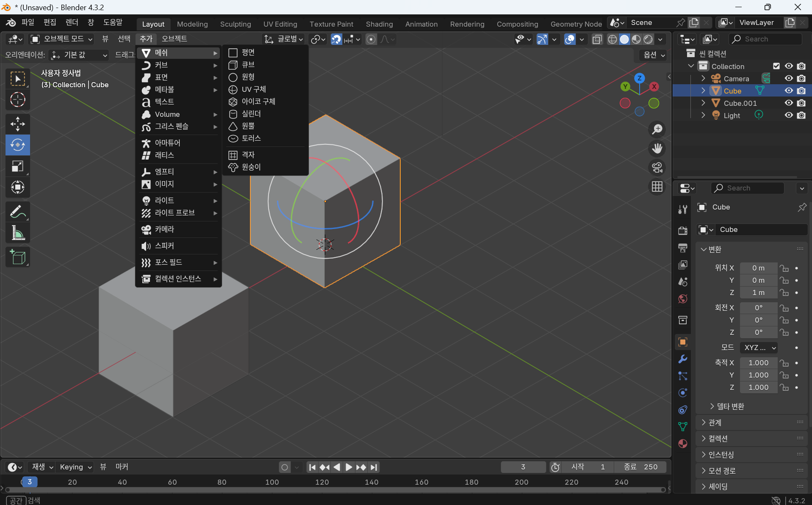Toggle proportional editing button
This screenshot has width=812, height=505.
pyautogui.click(x=371, y=39)
